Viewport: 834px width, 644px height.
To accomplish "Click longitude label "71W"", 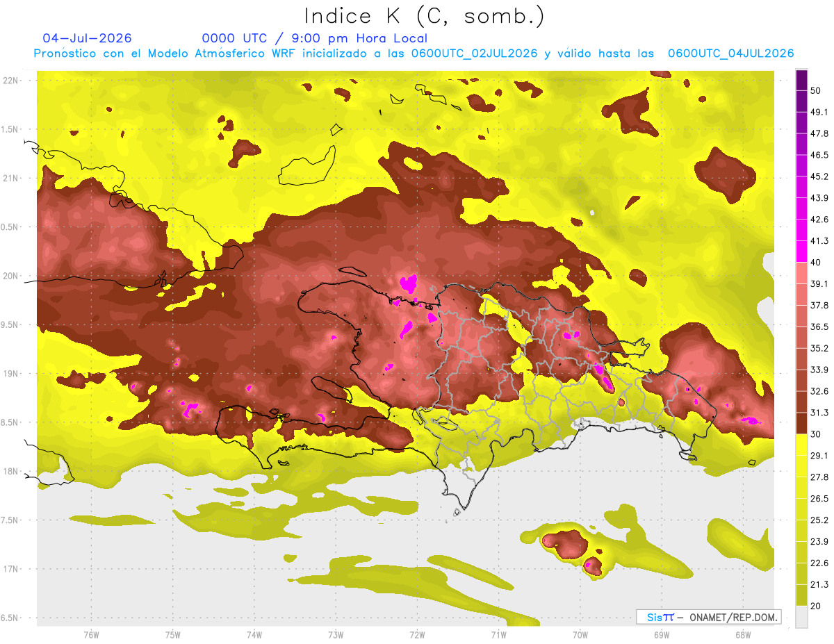I will tap(498, 634).
